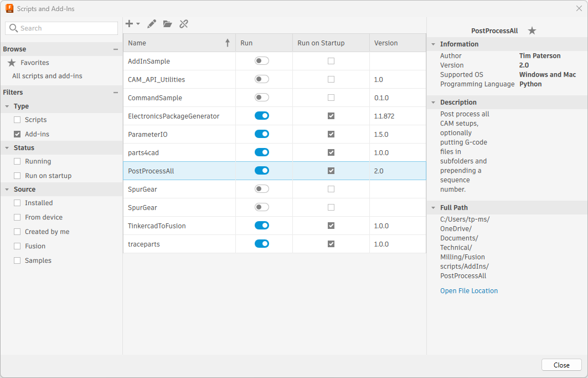Check the Running status filter
This screenshot has height=378, width=588.
(x=17, y=161)
